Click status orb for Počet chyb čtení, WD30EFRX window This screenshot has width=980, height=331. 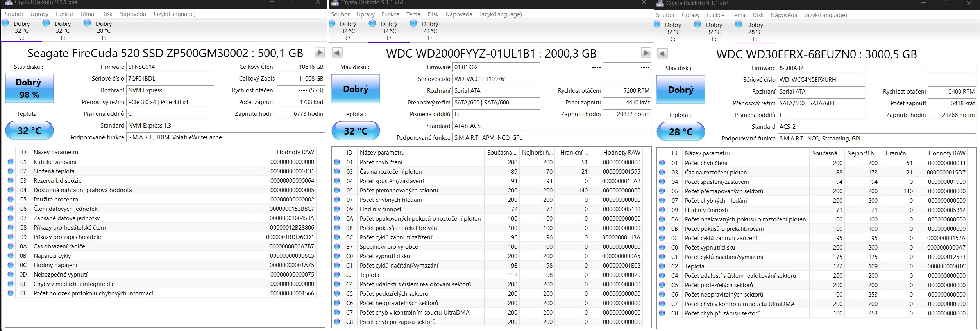662,163
